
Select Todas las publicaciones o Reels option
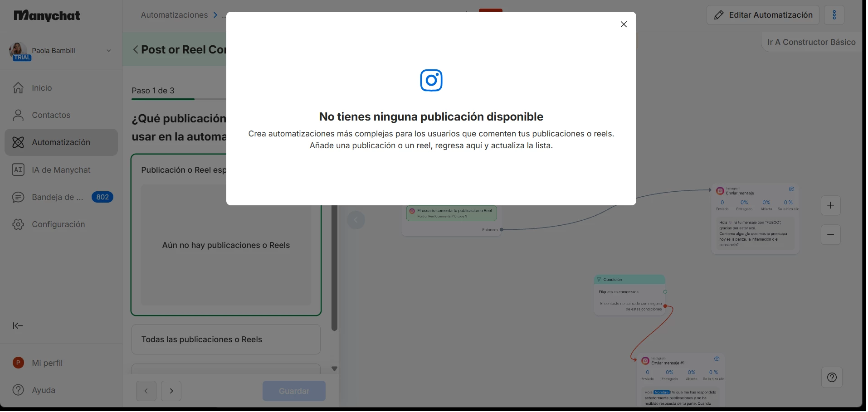226,339
